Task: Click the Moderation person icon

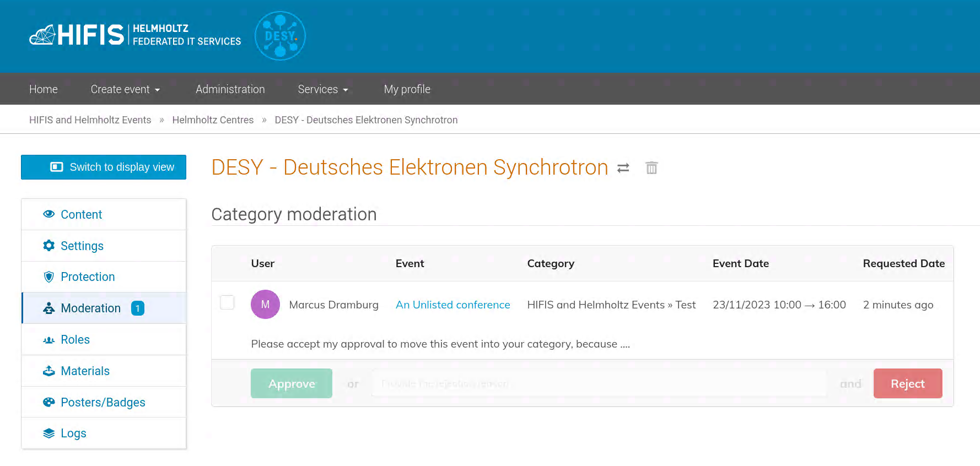Action: click(49, 308)
